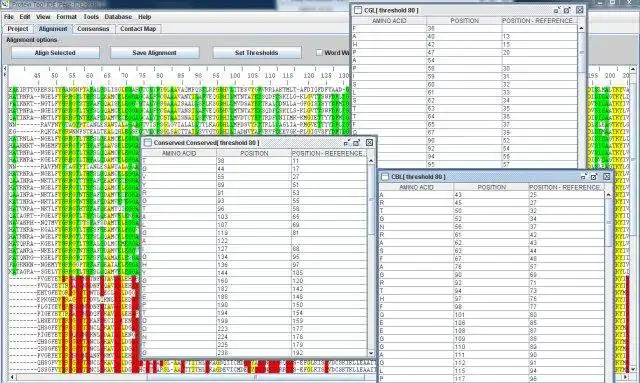Viewport: 640px width, 383px height.
Task: Sort by AMINO ACID header in Conserved window
Action: coord(179,153)
